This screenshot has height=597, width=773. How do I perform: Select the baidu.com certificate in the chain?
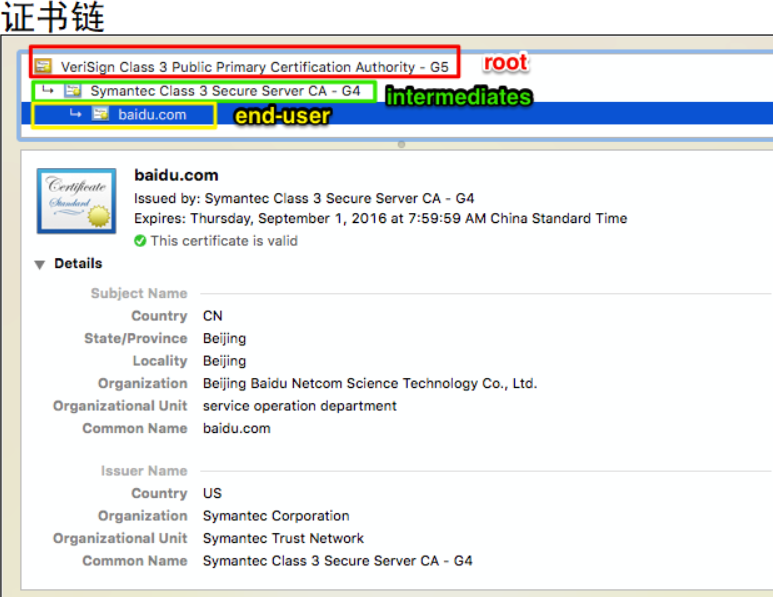pos(397,114)
